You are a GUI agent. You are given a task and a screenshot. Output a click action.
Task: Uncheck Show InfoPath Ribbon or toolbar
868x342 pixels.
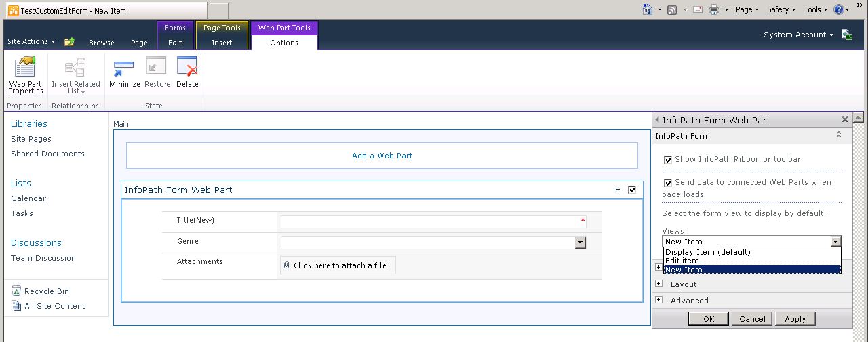click(668, 160)
